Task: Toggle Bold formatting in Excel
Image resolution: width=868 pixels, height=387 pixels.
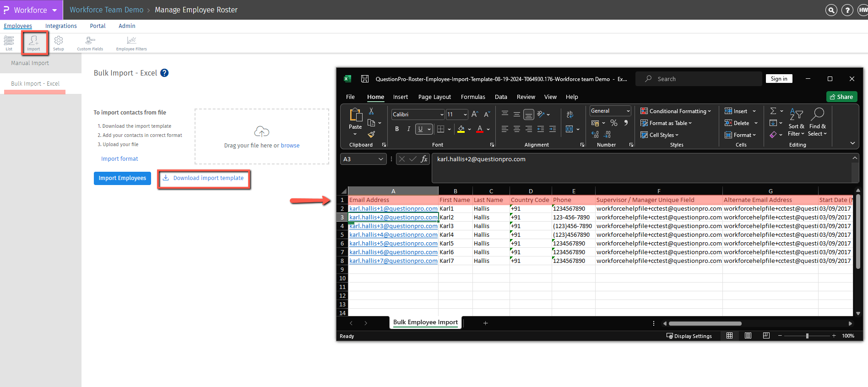Action: pos(397,129)
